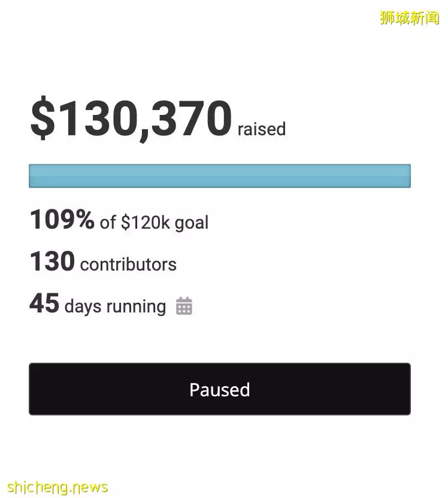Click the '370' digits in raised total
This screenshot has height=498, width=448.
click(192, 117)
